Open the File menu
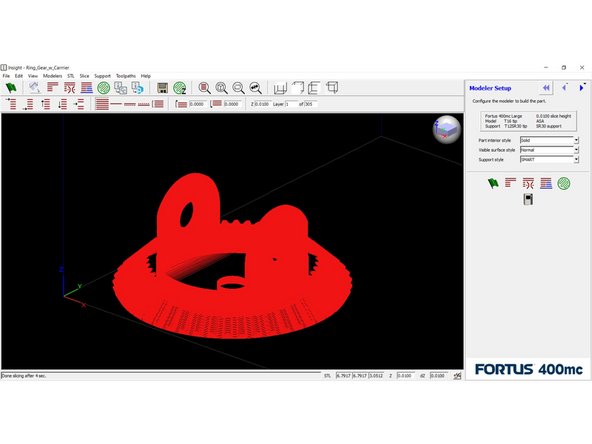This screenshot has height=444, width=592. point(6,76)
